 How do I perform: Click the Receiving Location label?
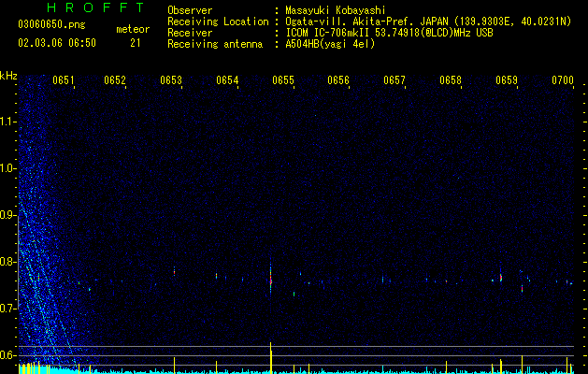coord(218,22)
